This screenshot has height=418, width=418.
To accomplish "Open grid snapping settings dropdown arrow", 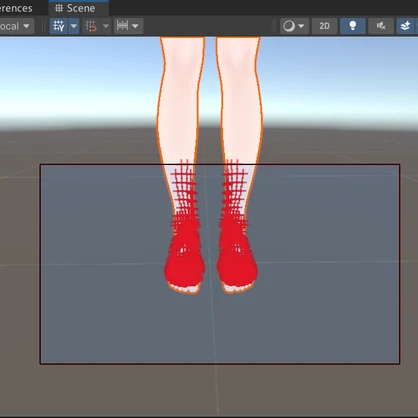I will 106,26.
